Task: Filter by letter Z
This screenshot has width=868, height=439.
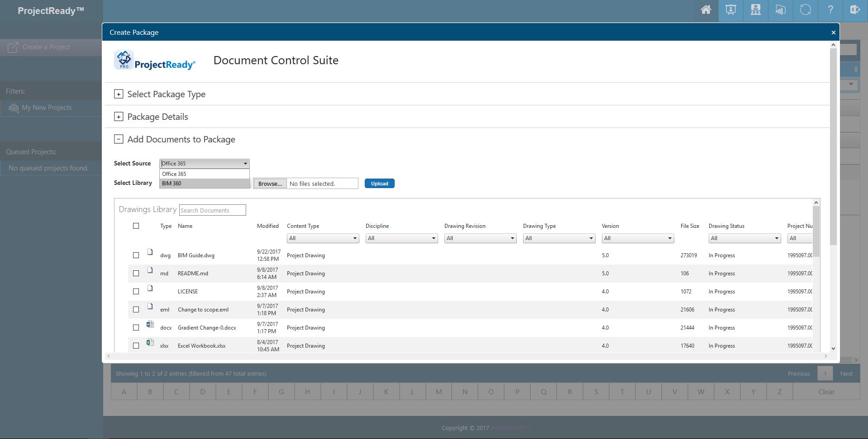Action: tap(779, 392)
